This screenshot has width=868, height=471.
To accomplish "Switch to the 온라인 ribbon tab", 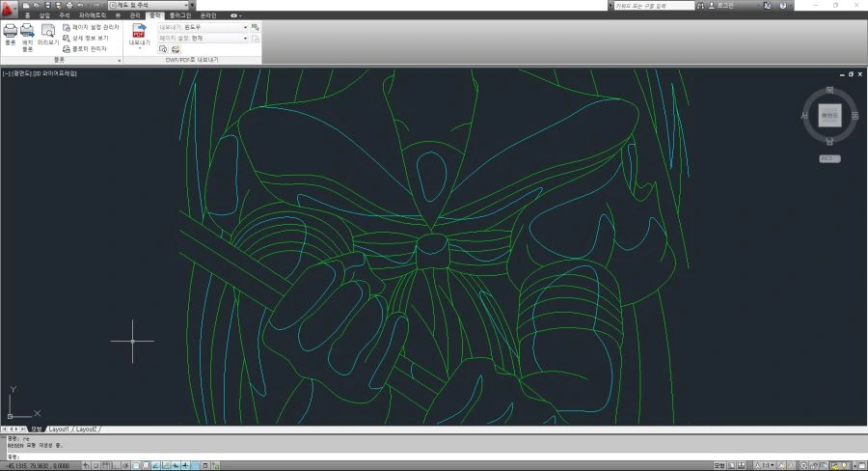I will pos(208,15).
